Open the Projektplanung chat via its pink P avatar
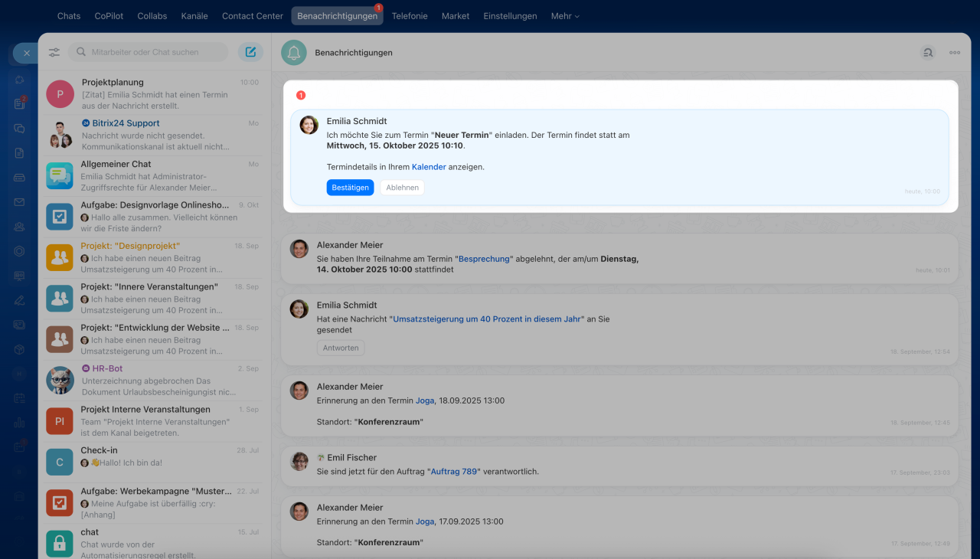This screenshot has width=980, height=559. [x=60, y=93]
